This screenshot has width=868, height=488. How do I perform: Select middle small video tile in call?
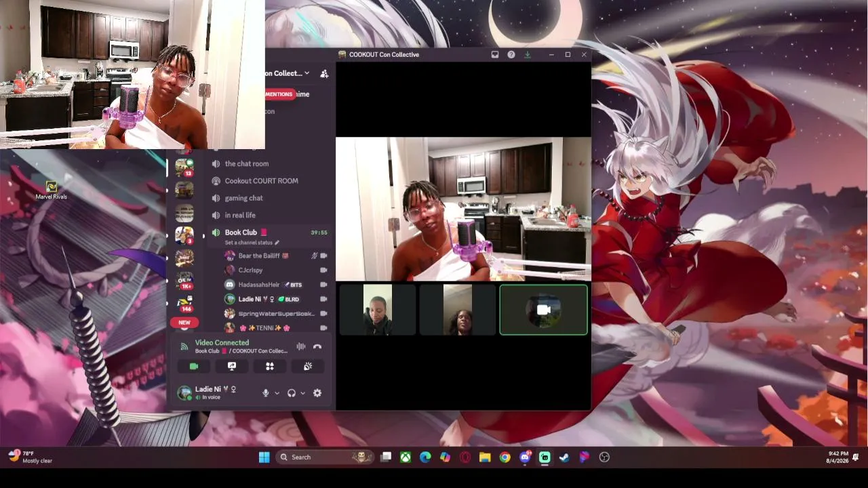(458, 310)
